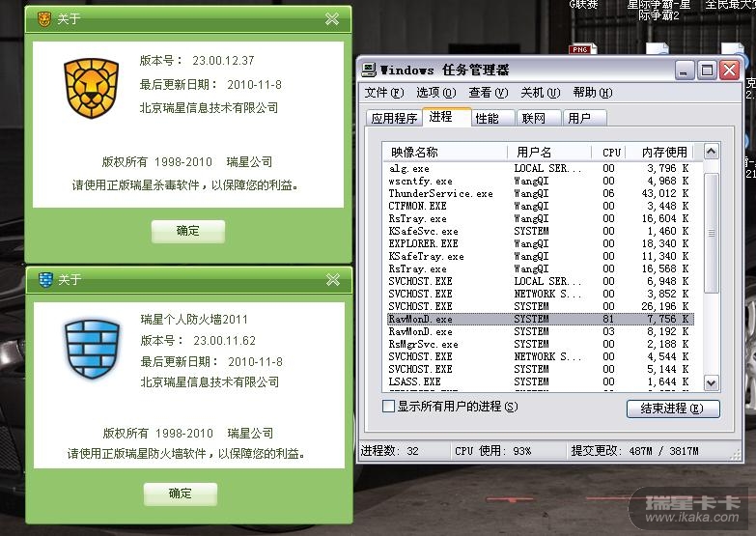
Task: Switch to the 应用程序 tab
Action: tap(394, 118)
